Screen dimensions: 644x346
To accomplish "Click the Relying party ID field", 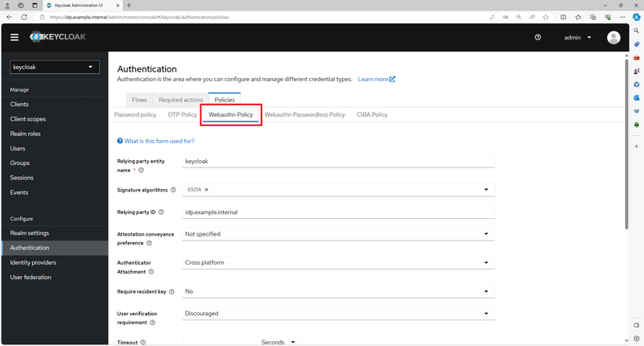I will point(338,212).
